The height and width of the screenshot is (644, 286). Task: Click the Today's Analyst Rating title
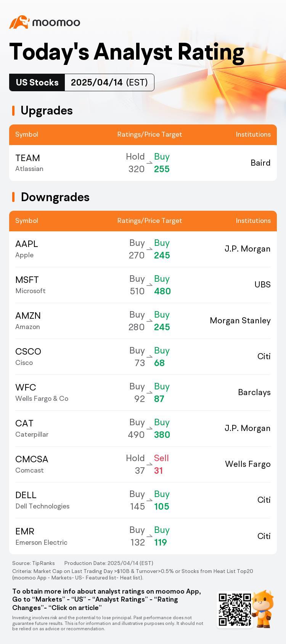click(127, 52)
